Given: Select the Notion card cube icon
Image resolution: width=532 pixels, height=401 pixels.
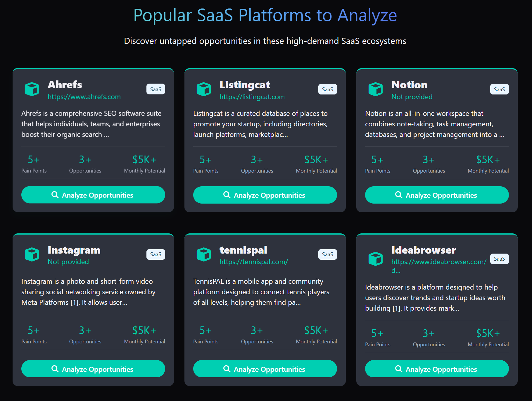Looking at the screenshot, I should point(376,89).
